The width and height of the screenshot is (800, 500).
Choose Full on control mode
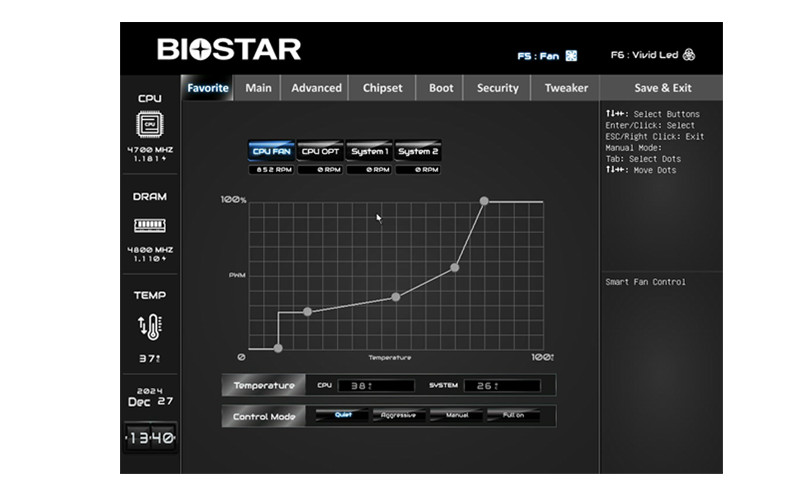[x=513, y=415]
